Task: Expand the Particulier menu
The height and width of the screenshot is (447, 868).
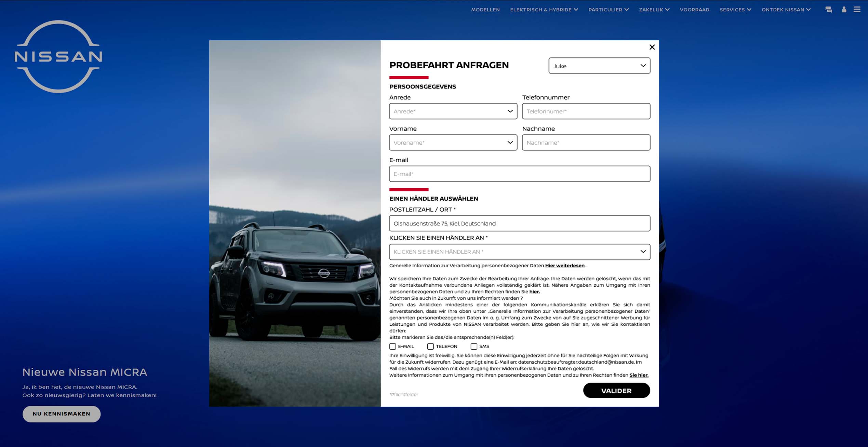Action: (x=609, y=10)
